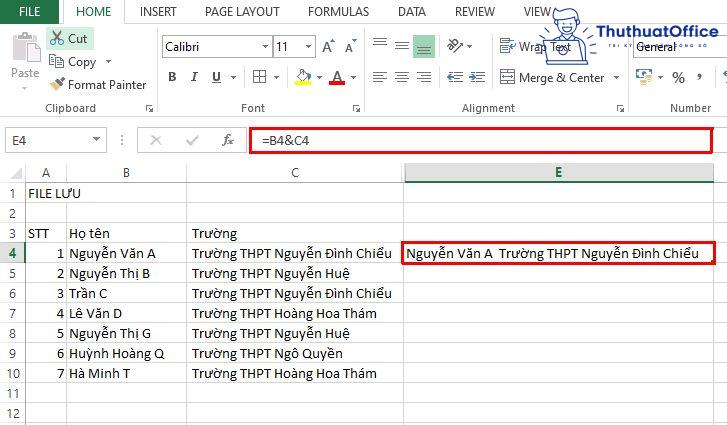Open borders dropdown arrow
The height and width of the screenshot is (425, 727).
[x=276, y=77]
